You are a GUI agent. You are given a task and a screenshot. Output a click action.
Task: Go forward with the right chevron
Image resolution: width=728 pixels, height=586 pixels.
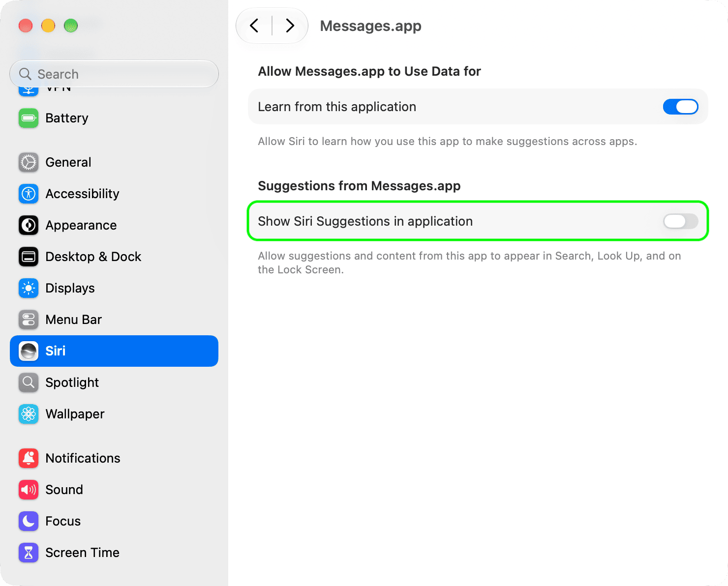[290, 26]
